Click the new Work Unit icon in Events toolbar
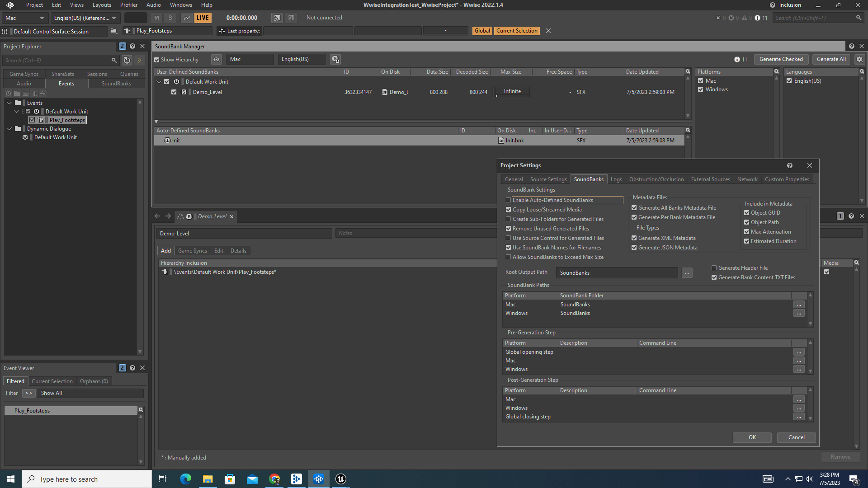 click(x=9, y=94)
